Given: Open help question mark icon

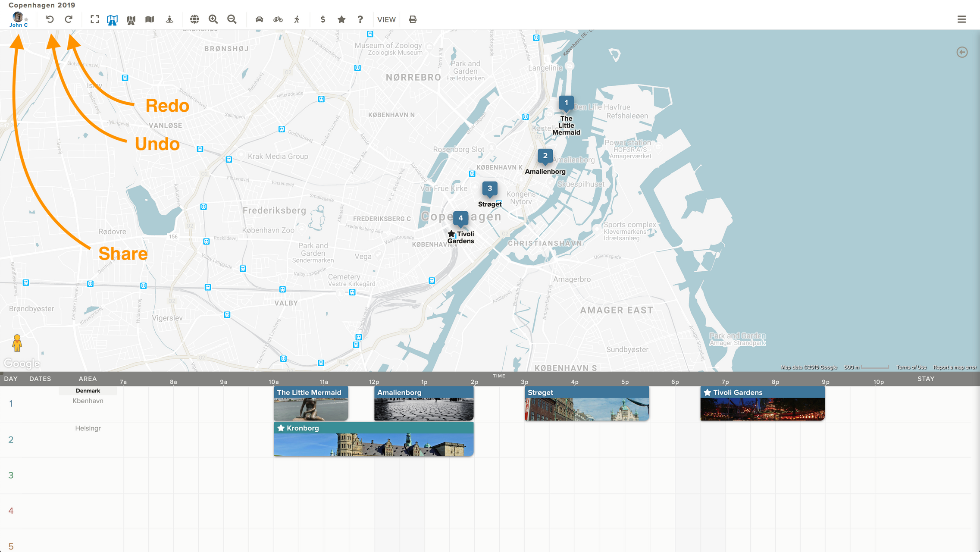Looking at the screenshot, I should tap(360, 19).
